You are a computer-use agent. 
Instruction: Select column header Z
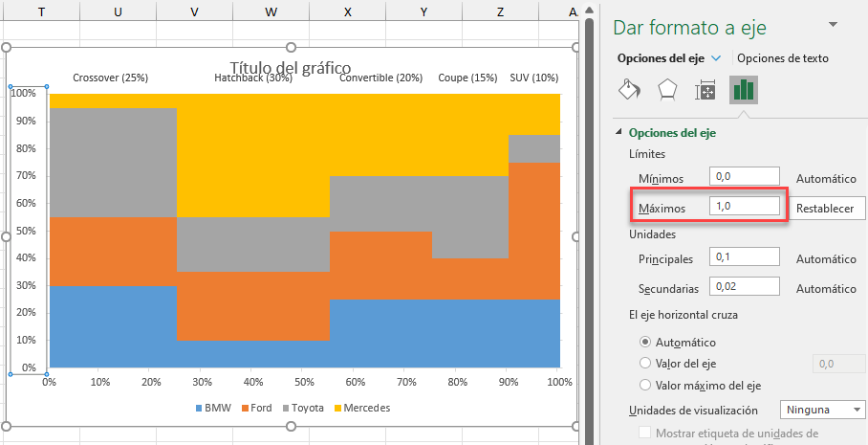pyautogui.click(x=500, y=11)
